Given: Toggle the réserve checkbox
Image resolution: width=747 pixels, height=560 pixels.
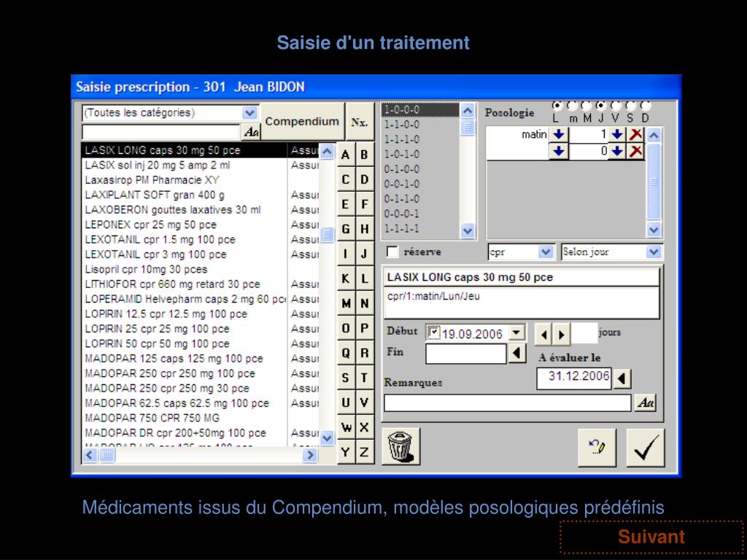Looking at the screenshot, I should tap(392, 252).
